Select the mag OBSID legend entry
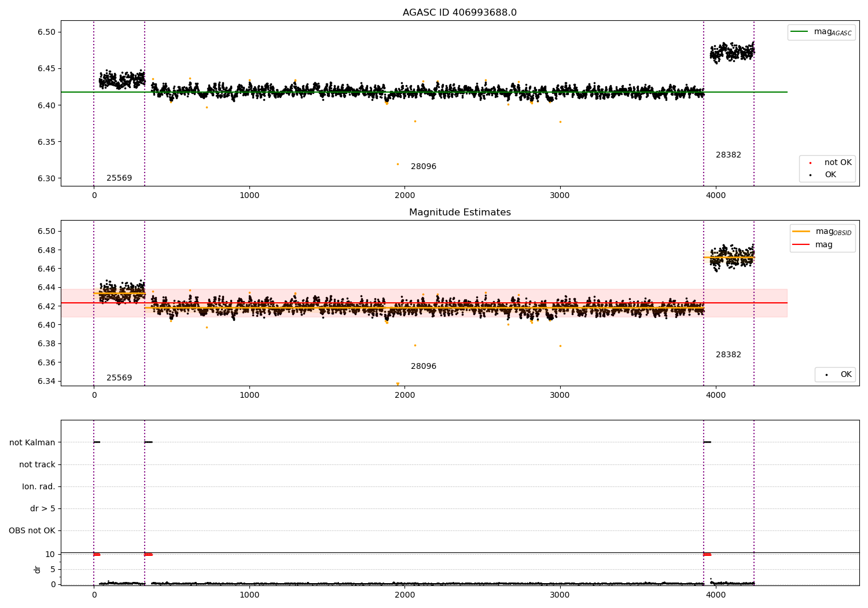Image resolution: width=868 pixels, height=608 pixels. tap(822, 232)
